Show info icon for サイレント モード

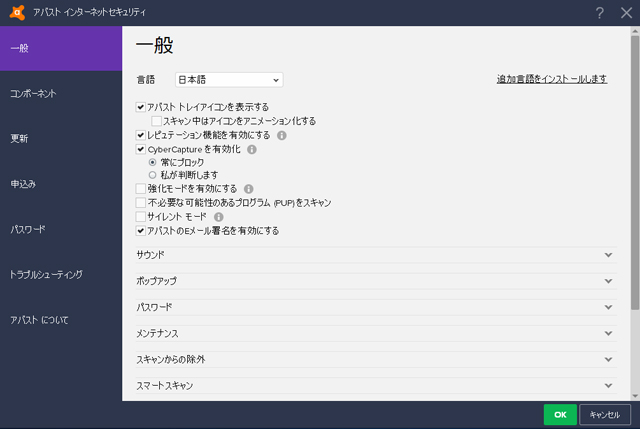[219, 217]
